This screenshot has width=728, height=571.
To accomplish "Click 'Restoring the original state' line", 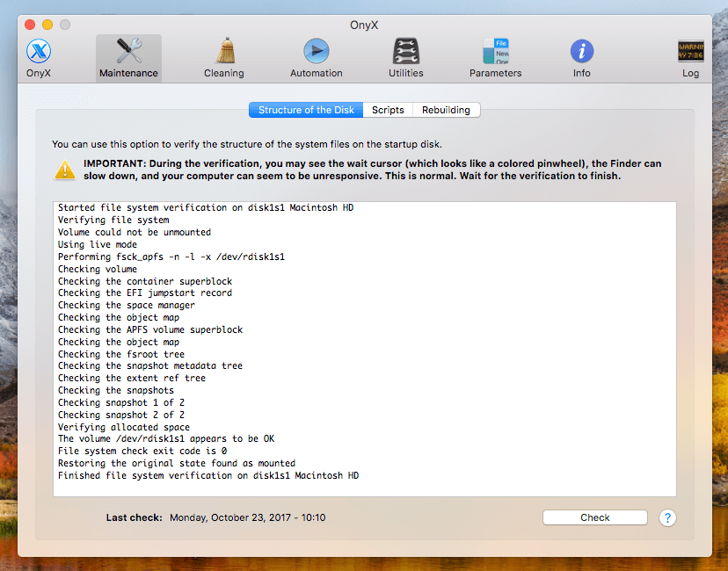I will click(x=177, y=463).
